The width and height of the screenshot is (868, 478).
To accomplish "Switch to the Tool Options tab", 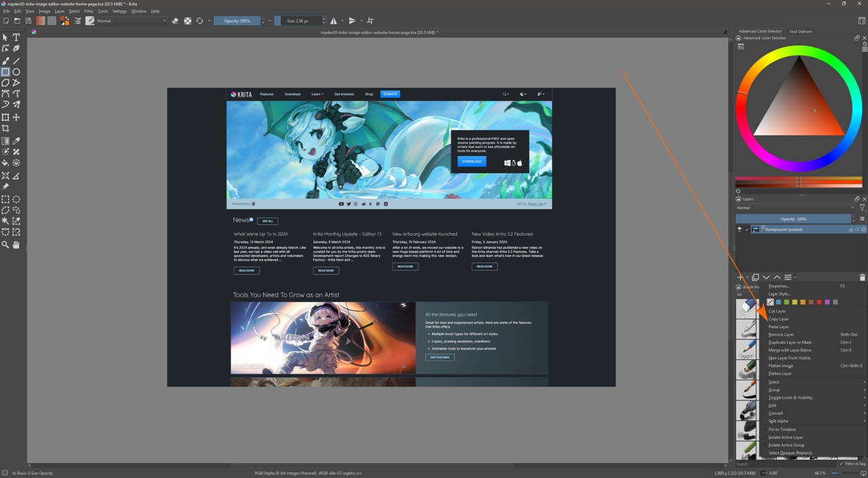I will point(800,31).
